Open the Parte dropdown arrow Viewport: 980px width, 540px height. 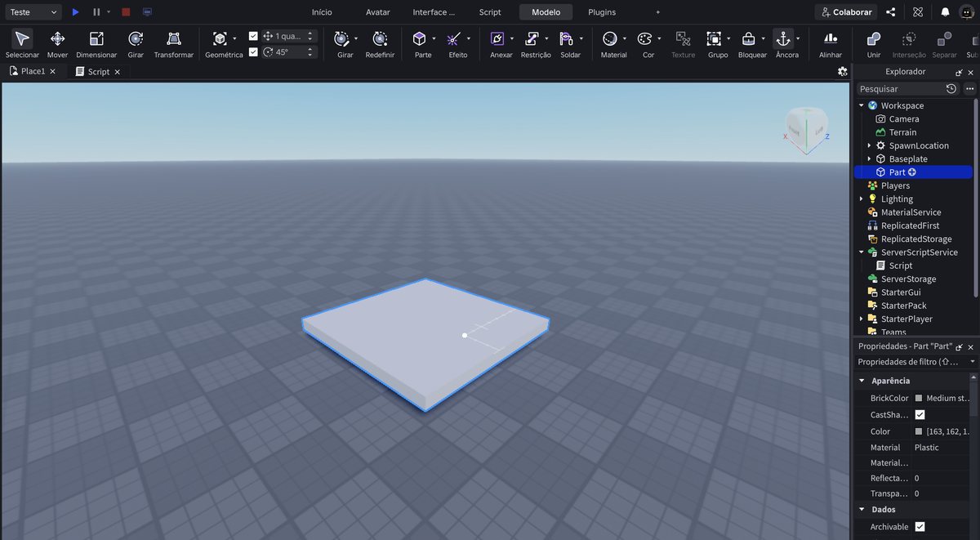click(434, 38)
